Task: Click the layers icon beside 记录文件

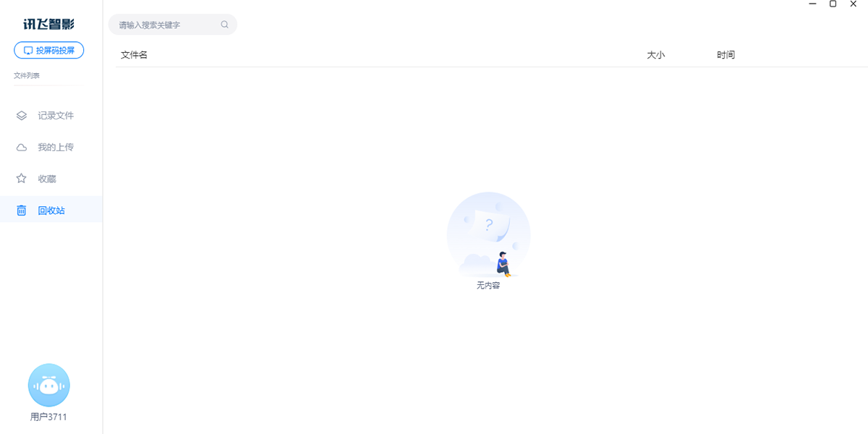Action: (x=22, y=115)
